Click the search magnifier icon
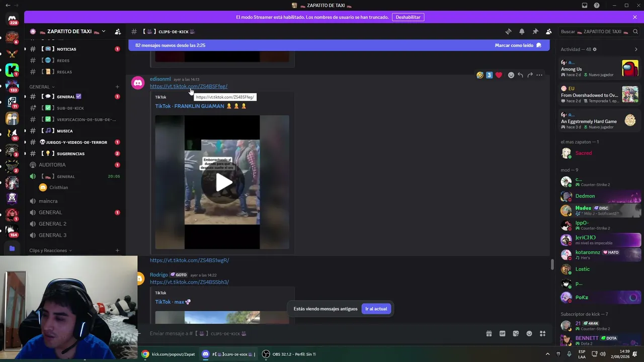Image resolution: width=644 pixels, height=362 pixels. [635, 32]
